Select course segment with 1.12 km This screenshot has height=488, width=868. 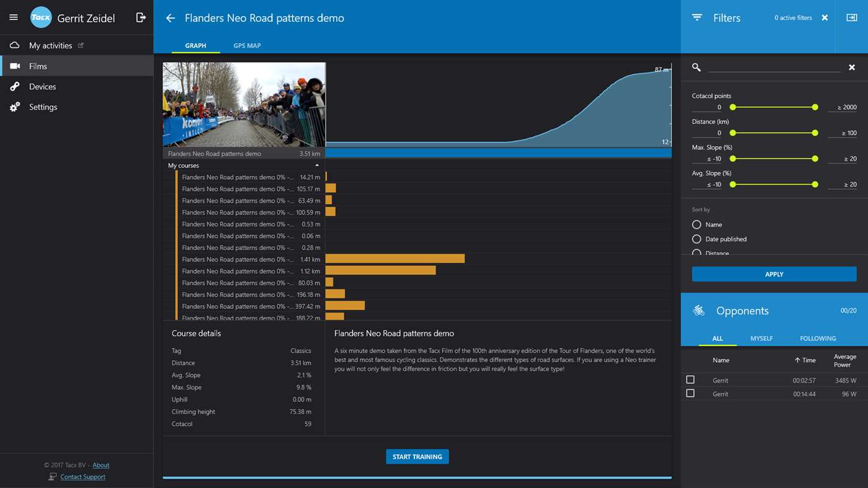[x=251, y=271]
